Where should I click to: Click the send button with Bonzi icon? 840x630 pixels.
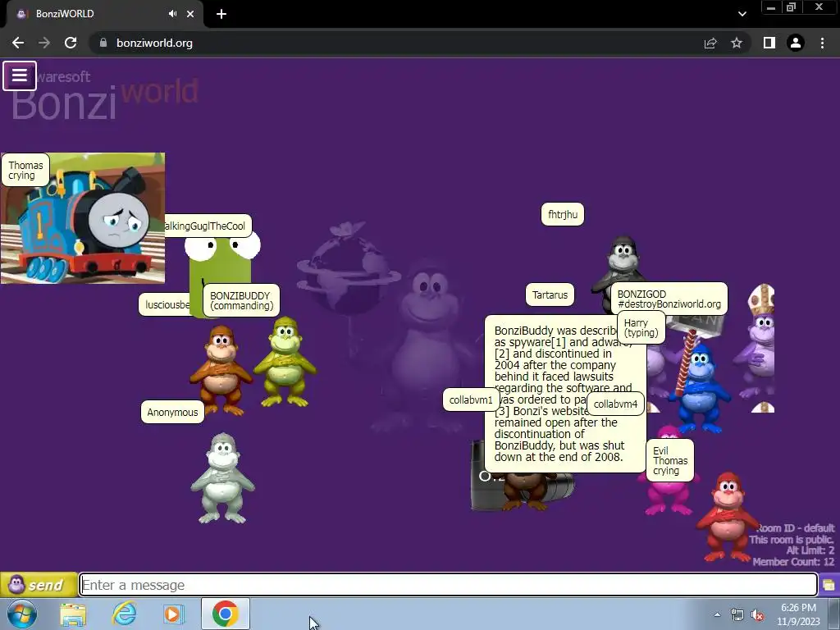tap(39, 584)
